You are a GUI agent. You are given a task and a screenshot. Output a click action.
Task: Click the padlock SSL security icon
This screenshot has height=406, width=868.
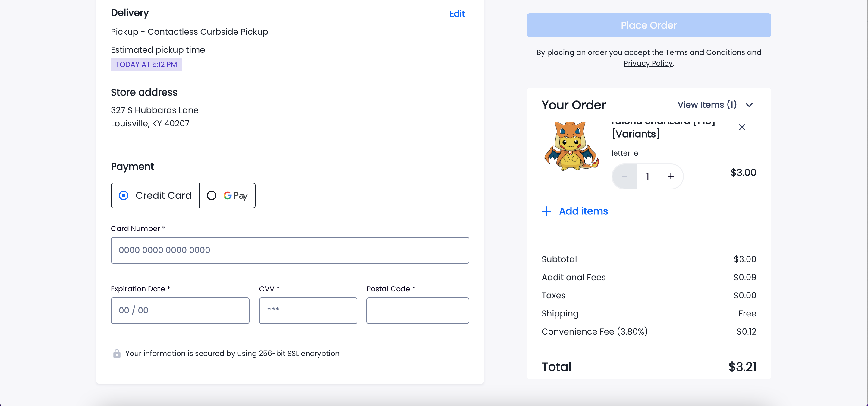[x=117, y=354]
